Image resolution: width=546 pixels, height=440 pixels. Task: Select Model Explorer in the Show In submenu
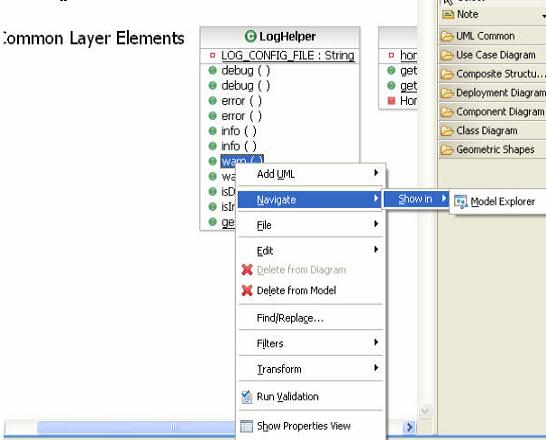point(499,202)
